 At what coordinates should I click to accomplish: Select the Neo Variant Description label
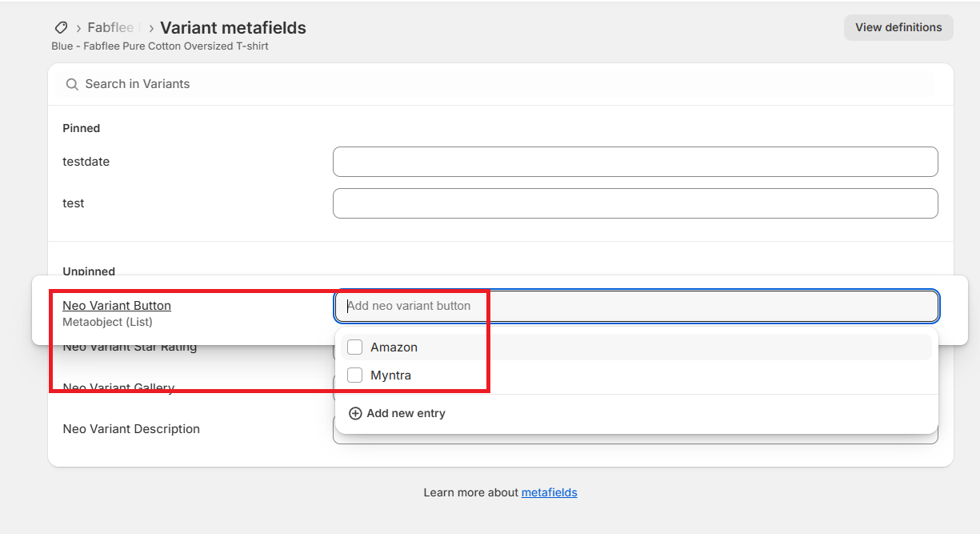[x=131, y=429]
